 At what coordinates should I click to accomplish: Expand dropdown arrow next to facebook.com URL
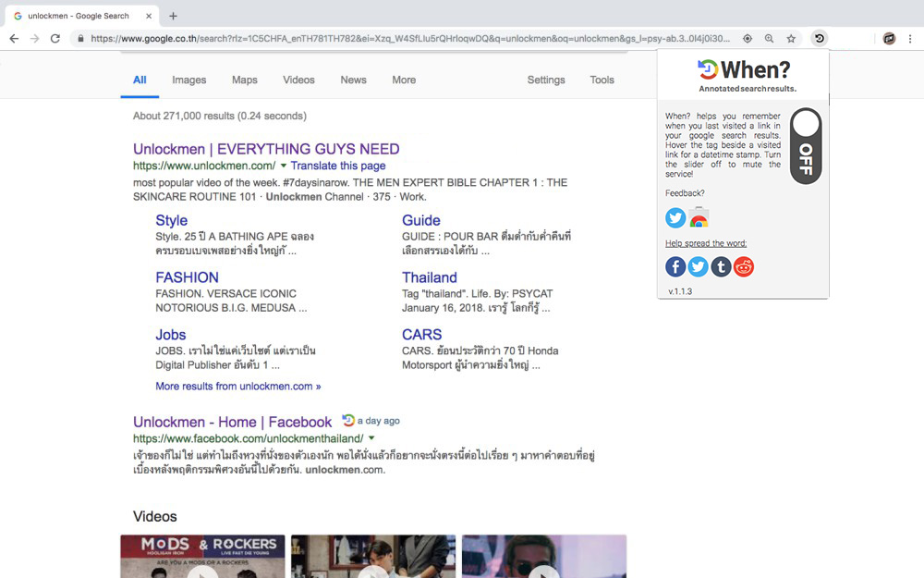(x=371, y=438)
